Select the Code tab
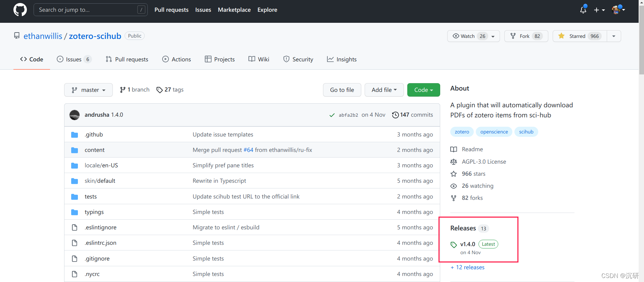 point(32,59)
